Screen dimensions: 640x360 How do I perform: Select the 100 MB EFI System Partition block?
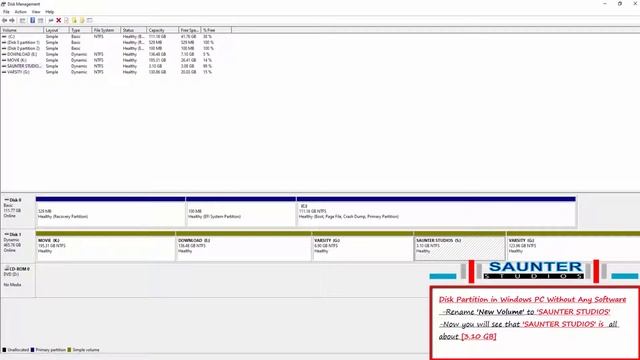pyautogui.click(x=241, y=211)
